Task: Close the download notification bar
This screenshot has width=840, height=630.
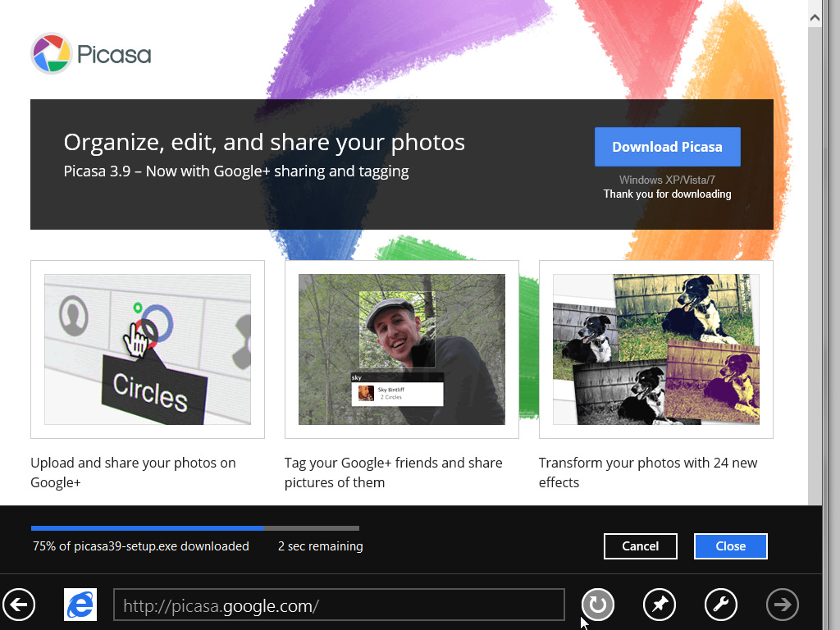Action: coord(730,546)
